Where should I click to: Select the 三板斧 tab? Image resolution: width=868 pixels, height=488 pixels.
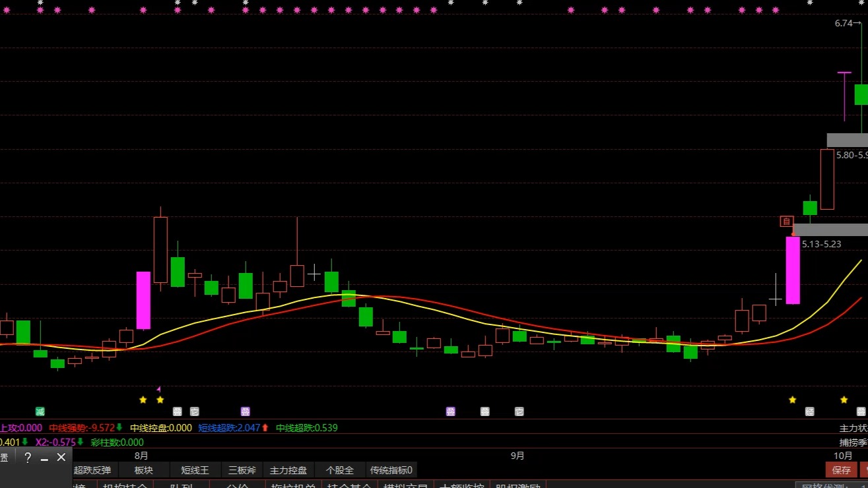[x=242, y=470]
